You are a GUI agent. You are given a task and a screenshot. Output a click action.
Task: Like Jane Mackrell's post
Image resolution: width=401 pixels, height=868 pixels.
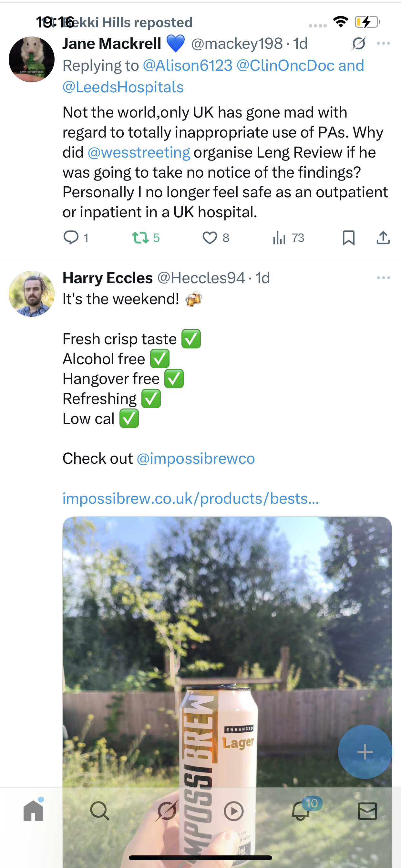pyautogui.click(x=210, y=238)
